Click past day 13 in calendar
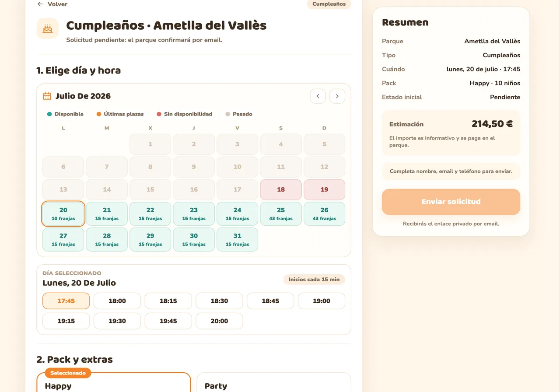The image size is (560, 392). pos(63,189)
